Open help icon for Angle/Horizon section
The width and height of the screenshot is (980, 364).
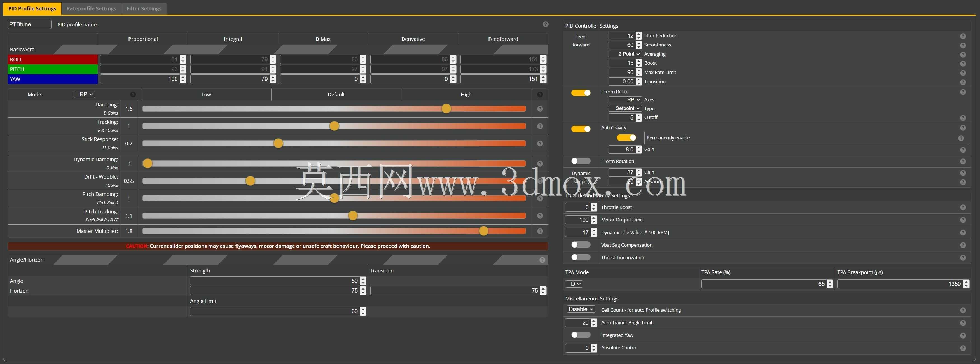(542, 260)
